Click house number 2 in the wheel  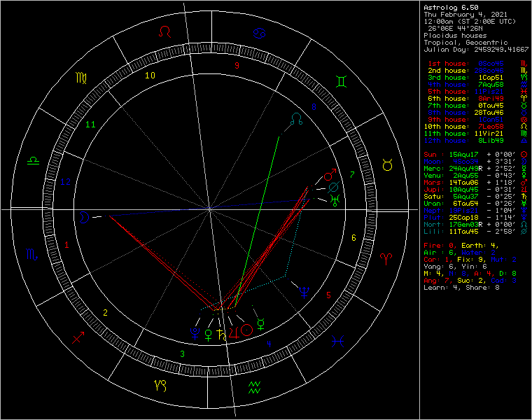pos(105,313)
